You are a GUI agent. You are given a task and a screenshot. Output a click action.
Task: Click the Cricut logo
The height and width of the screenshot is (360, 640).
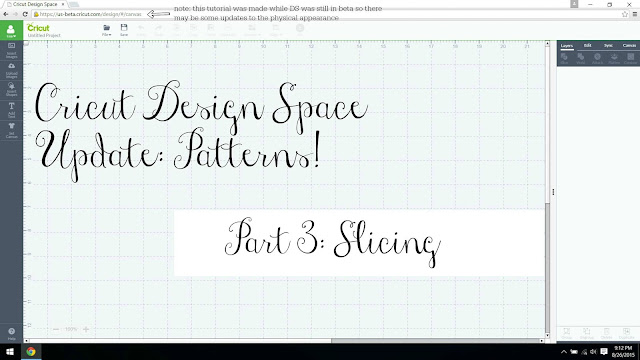pos(38,27)
